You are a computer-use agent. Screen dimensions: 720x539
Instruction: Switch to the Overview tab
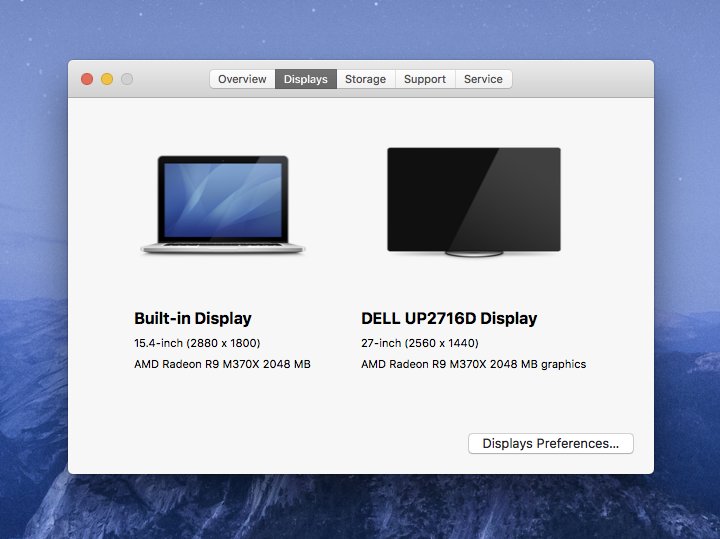[x=242, y=79]
